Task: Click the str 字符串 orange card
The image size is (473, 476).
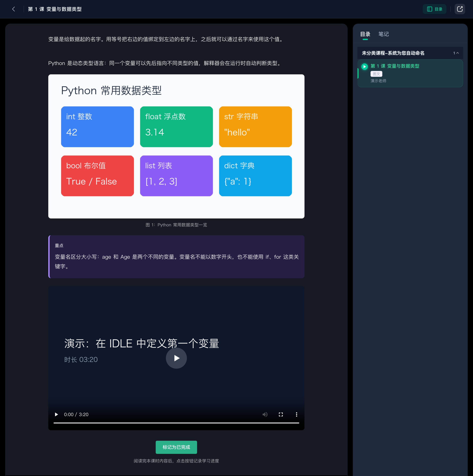Action: tap(255, 127)
